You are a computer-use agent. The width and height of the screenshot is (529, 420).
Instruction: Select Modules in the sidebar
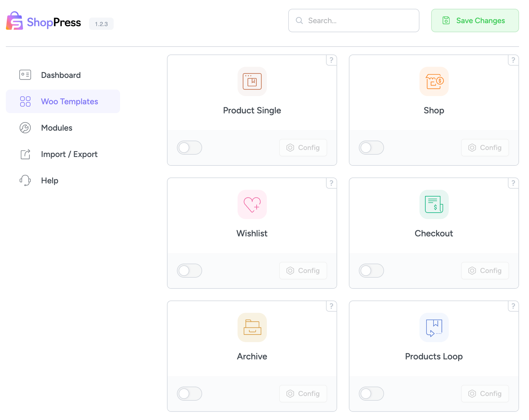(x=57, y=128)
